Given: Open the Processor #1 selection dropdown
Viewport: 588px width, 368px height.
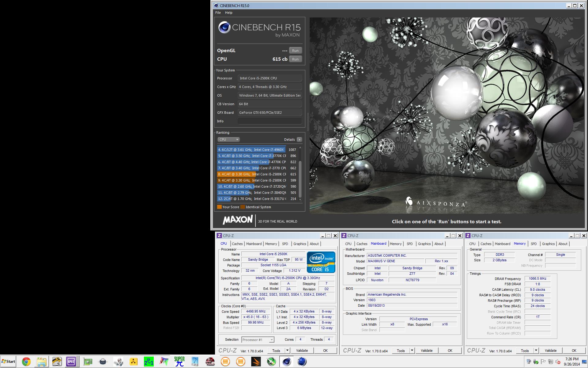Looking at the screenshot, I should (258, 340).
